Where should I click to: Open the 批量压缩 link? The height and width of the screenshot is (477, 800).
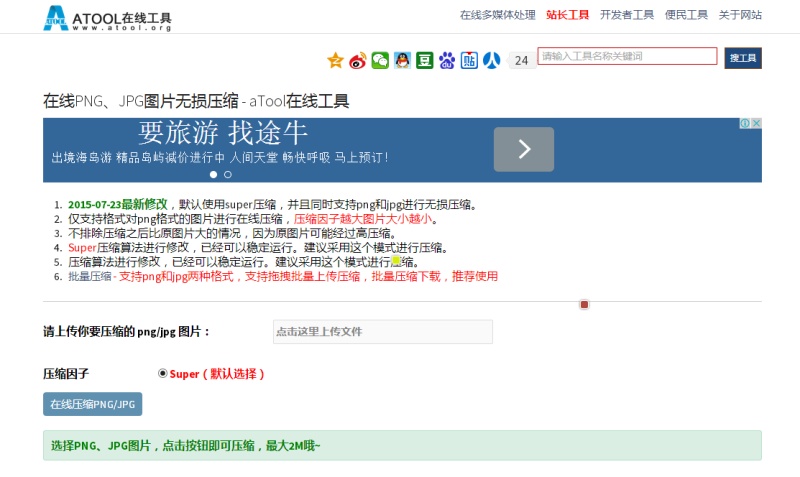point(90,277)
